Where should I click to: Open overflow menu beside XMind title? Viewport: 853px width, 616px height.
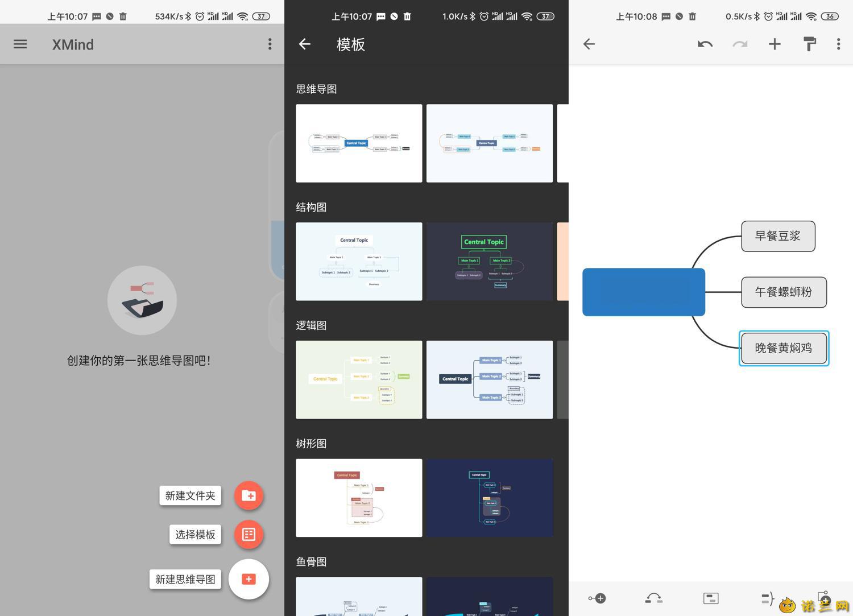tap(270, 44)
